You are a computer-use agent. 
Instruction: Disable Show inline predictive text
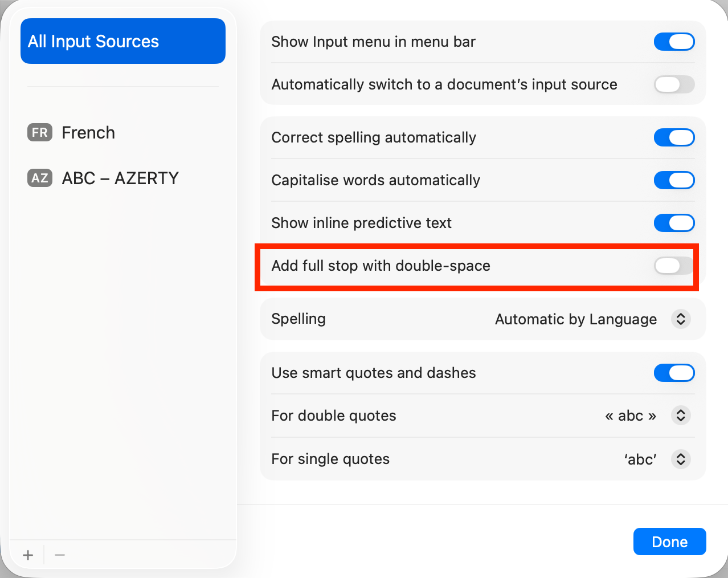pyautogui.click(x=674, y=223)
